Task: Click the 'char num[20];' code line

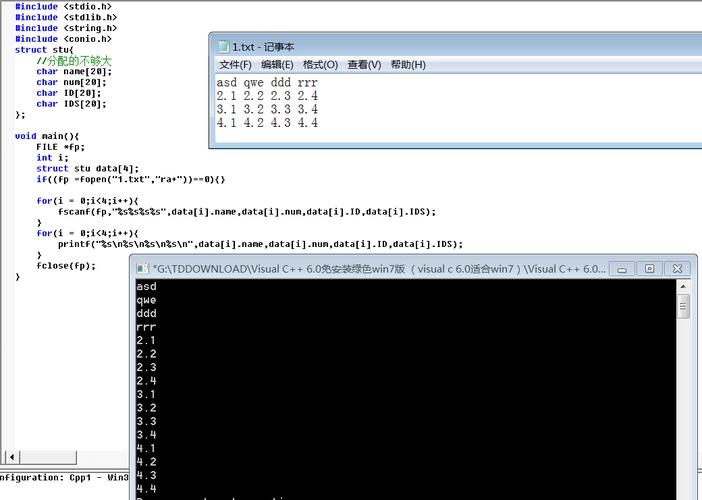Action: 71,82
